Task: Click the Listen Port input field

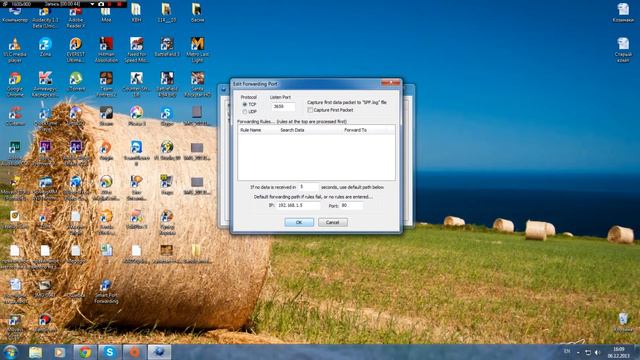Action: coord(283,107)
